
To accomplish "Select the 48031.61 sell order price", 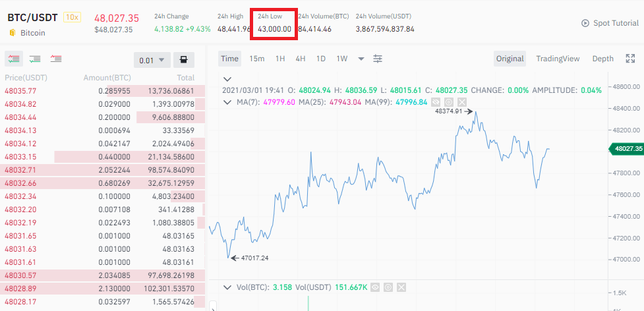I will tap(20, 262).
